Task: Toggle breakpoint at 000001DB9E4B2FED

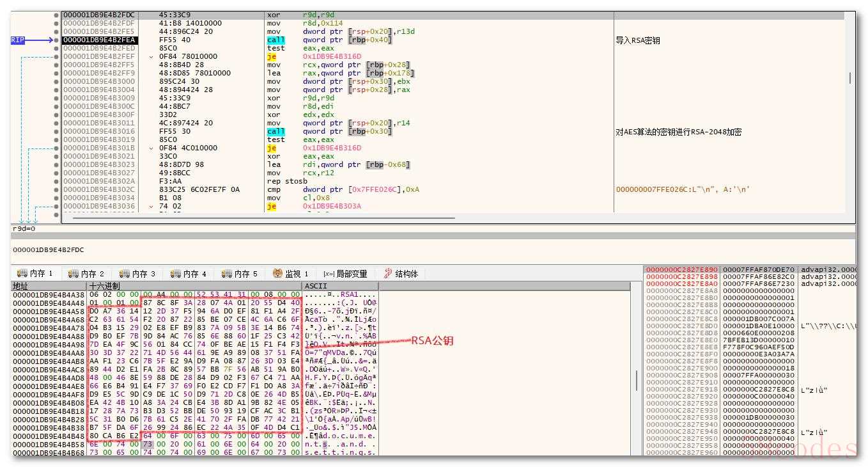Action: point(57,48)
